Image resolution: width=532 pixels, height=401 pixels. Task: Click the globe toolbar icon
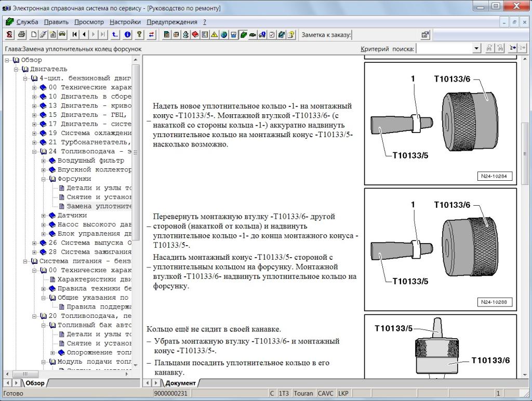pos(224,35)
